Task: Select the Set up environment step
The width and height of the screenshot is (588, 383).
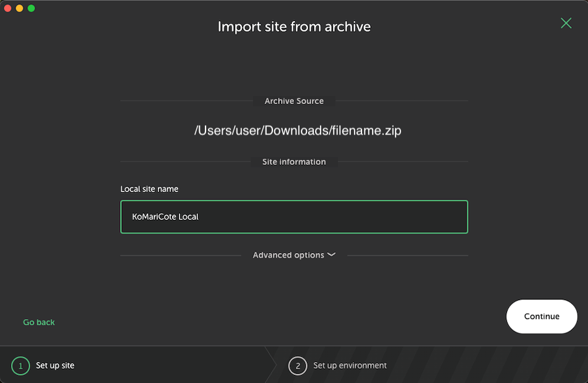Action: click(x=350, y=366)
